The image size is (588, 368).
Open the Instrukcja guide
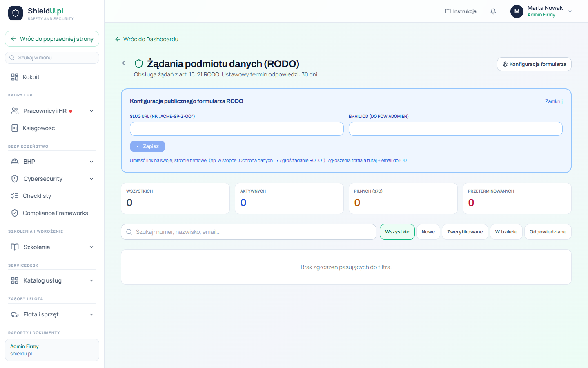461,11
